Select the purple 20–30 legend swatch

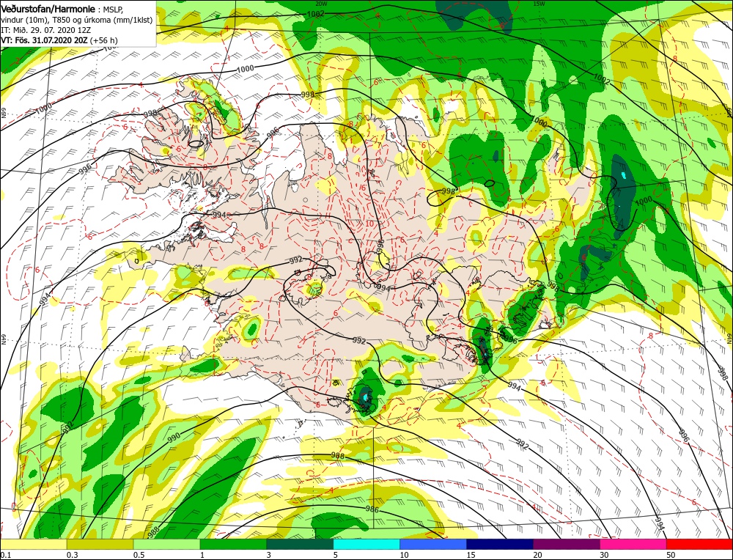567,544
